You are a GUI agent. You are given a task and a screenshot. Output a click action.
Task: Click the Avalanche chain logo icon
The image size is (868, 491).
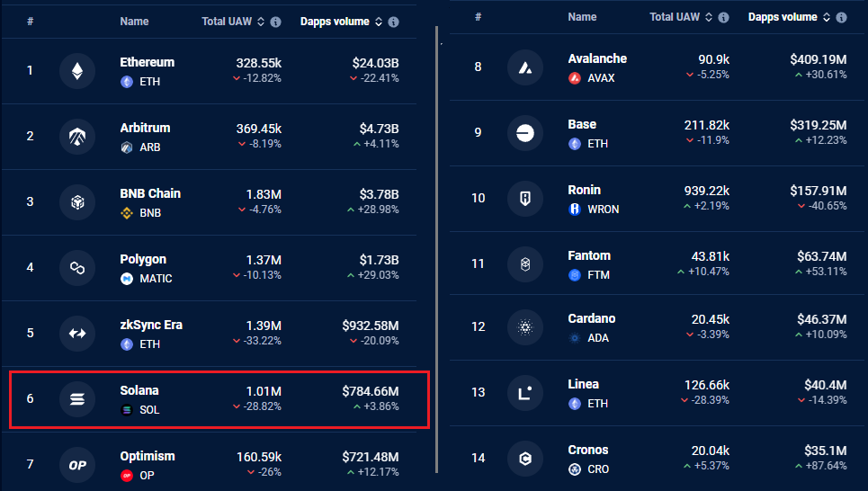coord(525,67)
